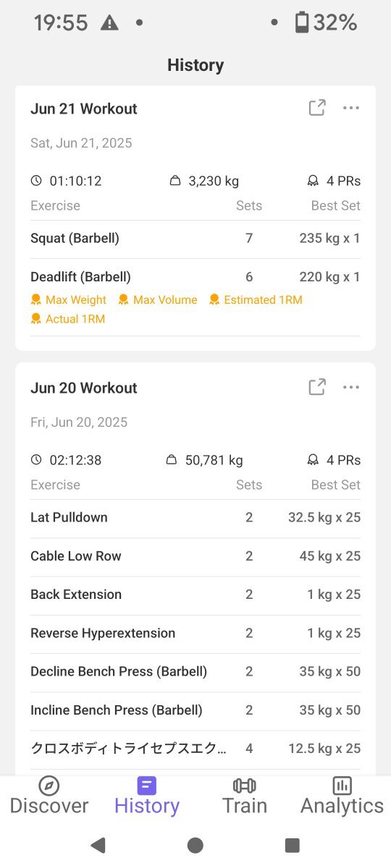Tap the Max Weight PR badge
The image size is (391, 868).
coord(69,299)
